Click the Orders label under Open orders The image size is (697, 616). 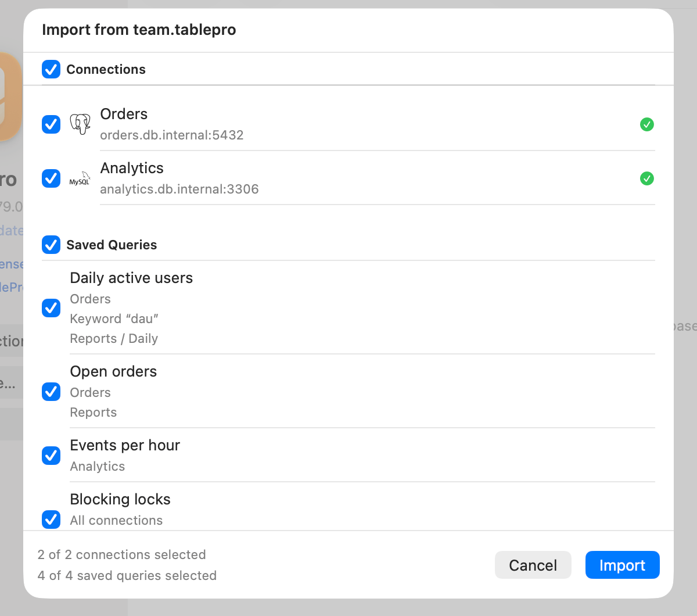90,392
